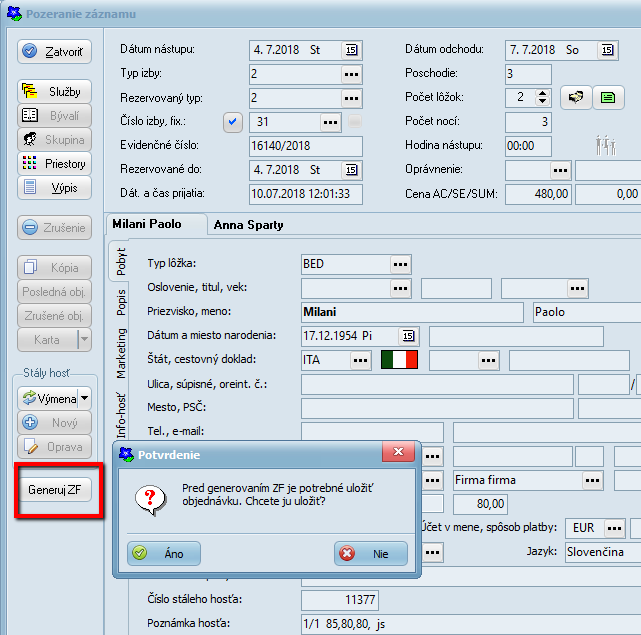Viewport: 641px width, 635px height.
Task: Open Typ izby selection list
Action: click(x=351, y=74)
